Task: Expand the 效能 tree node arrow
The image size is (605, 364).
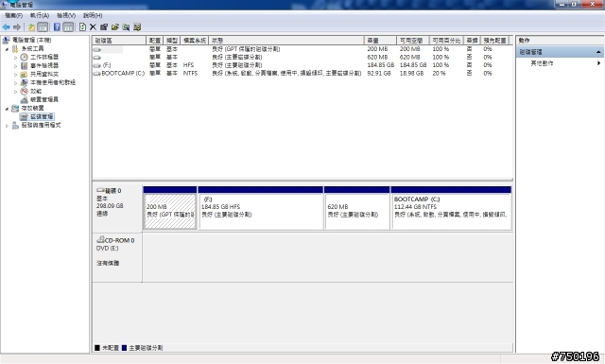Action: (x=16, y=92)
